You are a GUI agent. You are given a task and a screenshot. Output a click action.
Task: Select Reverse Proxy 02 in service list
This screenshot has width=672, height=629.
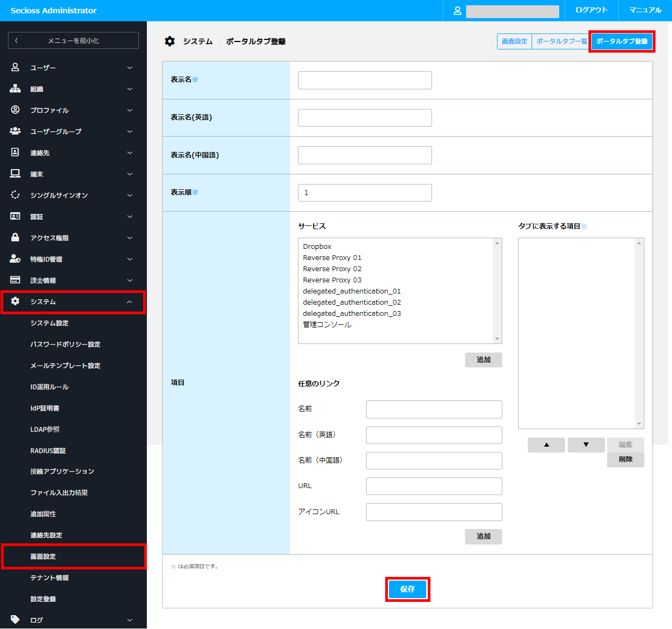click(333, 269)
